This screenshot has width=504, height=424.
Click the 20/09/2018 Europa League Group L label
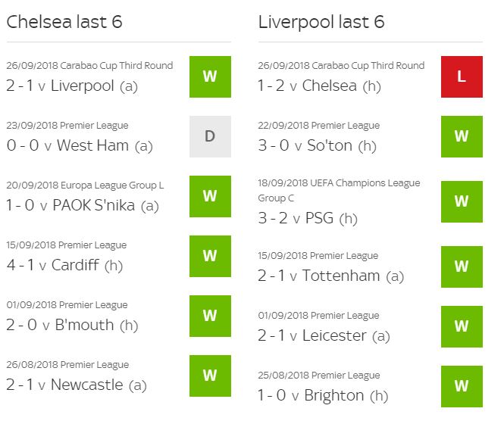[85, 185]
